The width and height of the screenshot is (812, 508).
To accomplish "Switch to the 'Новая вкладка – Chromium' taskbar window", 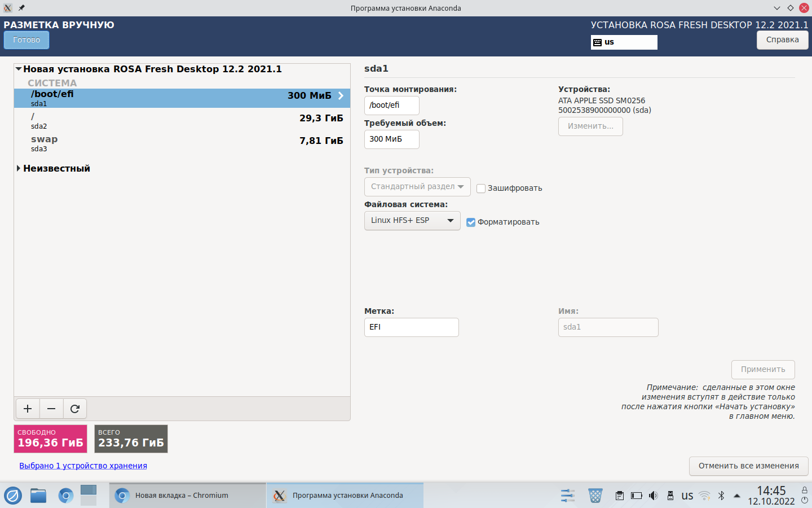I will (x=188, y=495).
